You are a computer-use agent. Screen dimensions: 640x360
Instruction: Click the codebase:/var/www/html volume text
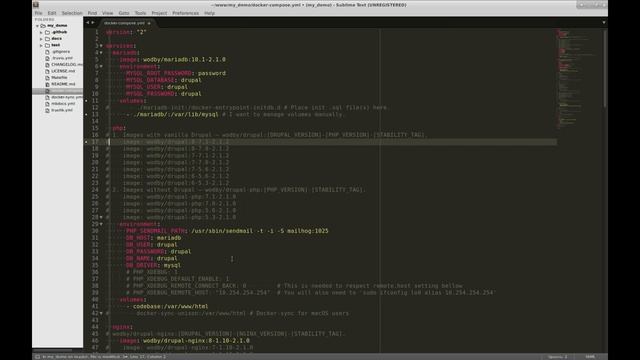pos(171,307)
